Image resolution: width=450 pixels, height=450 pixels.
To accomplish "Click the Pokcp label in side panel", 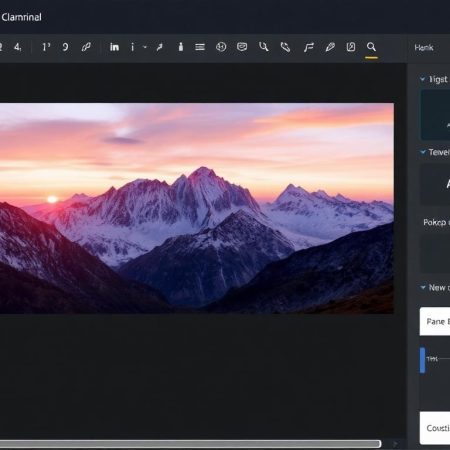I will [436, 222].
